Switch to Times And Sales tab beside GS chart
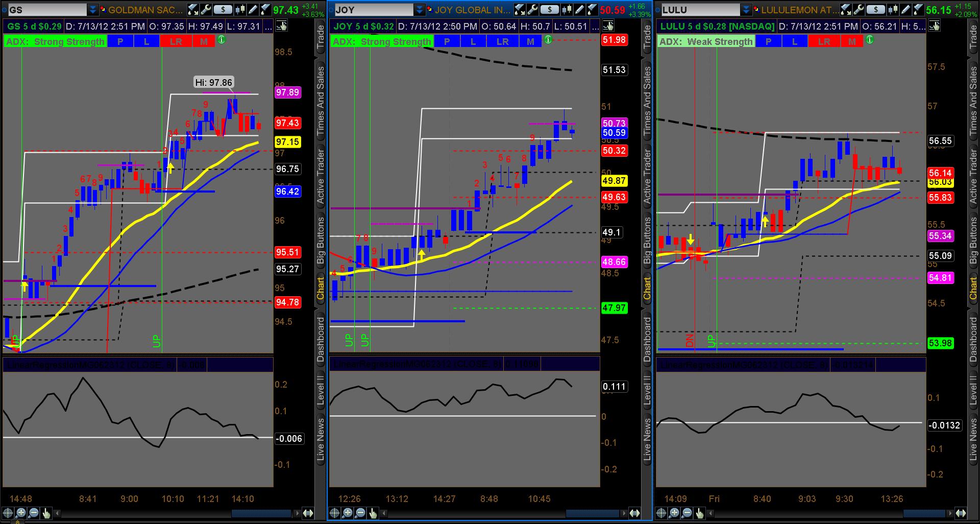 coord(321,101)
